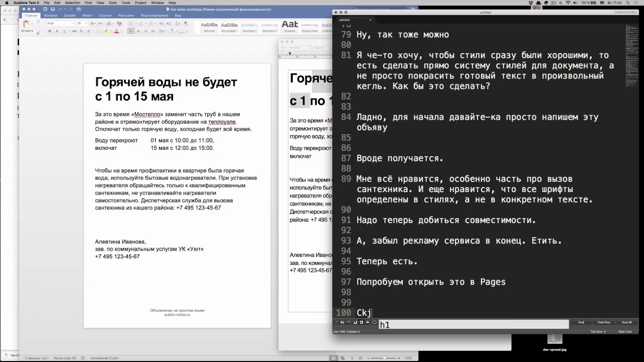The height and width of the screenshot is (362, 644).
Task: Click the superscript X² icon
Action: (x=89, y=31)
